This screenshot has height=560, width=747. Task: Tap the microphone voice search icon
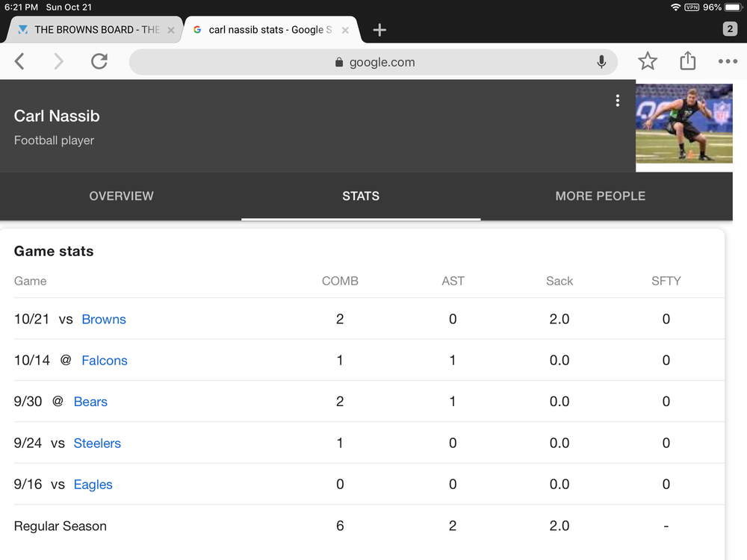point(601,62)
